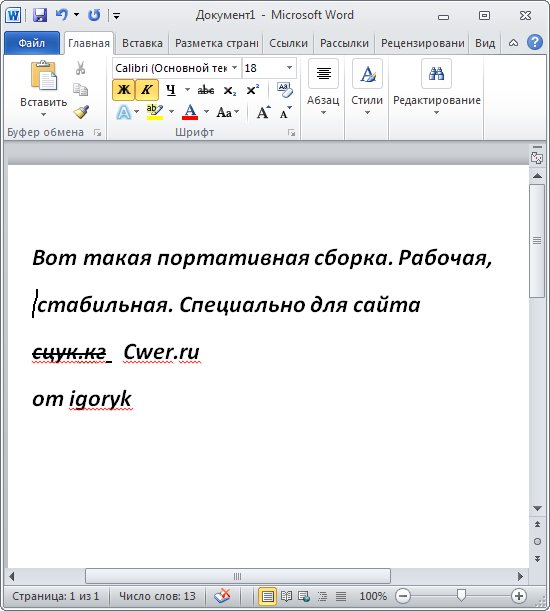Click the Paste clipboard icon
Screen dimensions: 550x611
44,75
